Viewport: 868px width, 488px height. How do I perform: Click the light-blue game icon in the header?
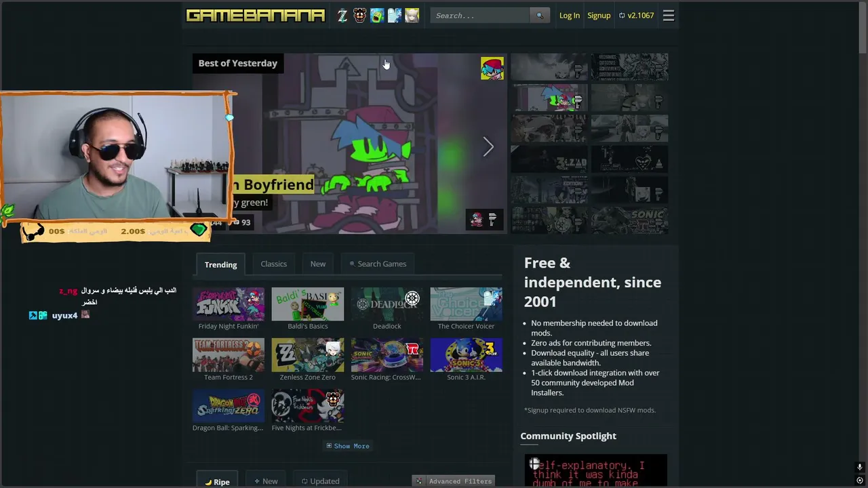[x=395, y=16]
